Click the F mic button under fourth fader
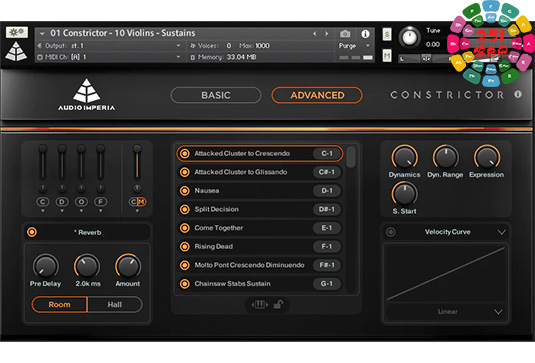The width and height of the screenshot is (535, 363). (x=100, y=202)
